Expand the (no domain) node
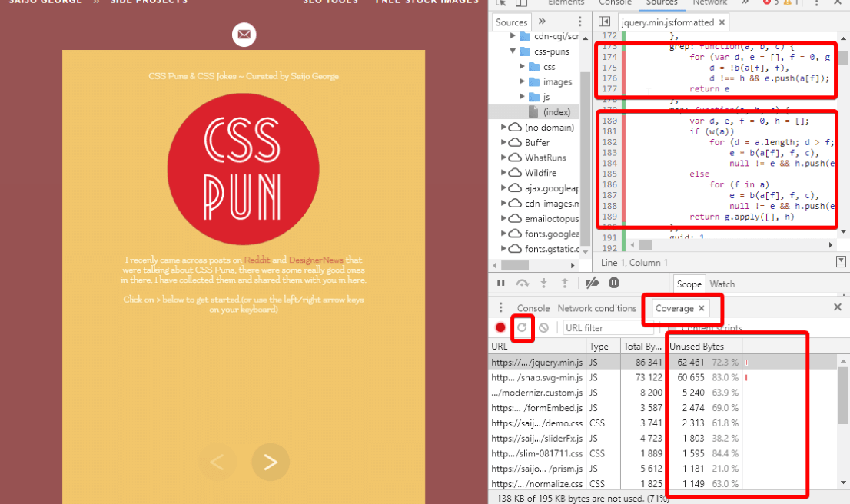 (x=503, y=127)
